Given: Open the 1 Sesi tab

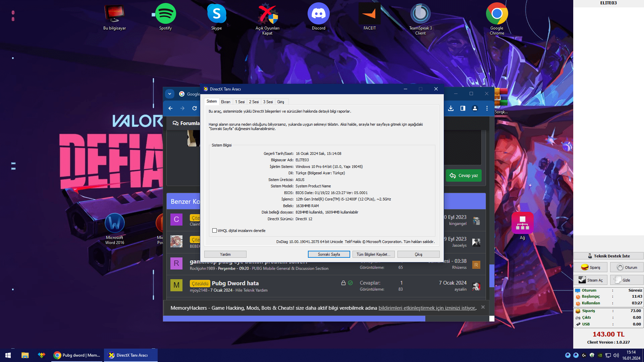Looking at the screenshot, I should click(x=240, y=102).
